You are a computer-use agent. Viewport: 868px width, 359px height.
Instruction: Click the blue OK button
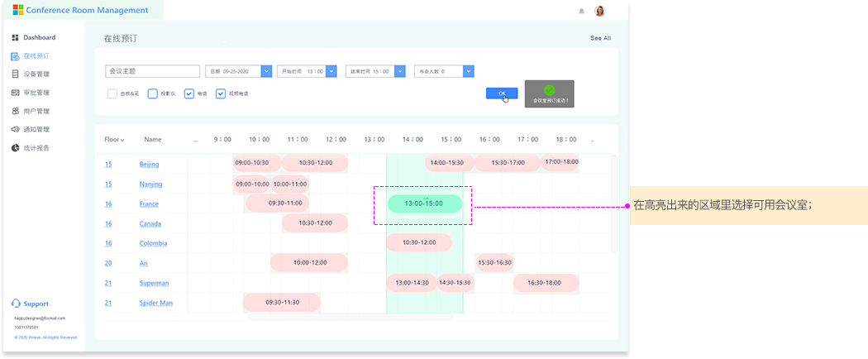(x=502, y=93)
